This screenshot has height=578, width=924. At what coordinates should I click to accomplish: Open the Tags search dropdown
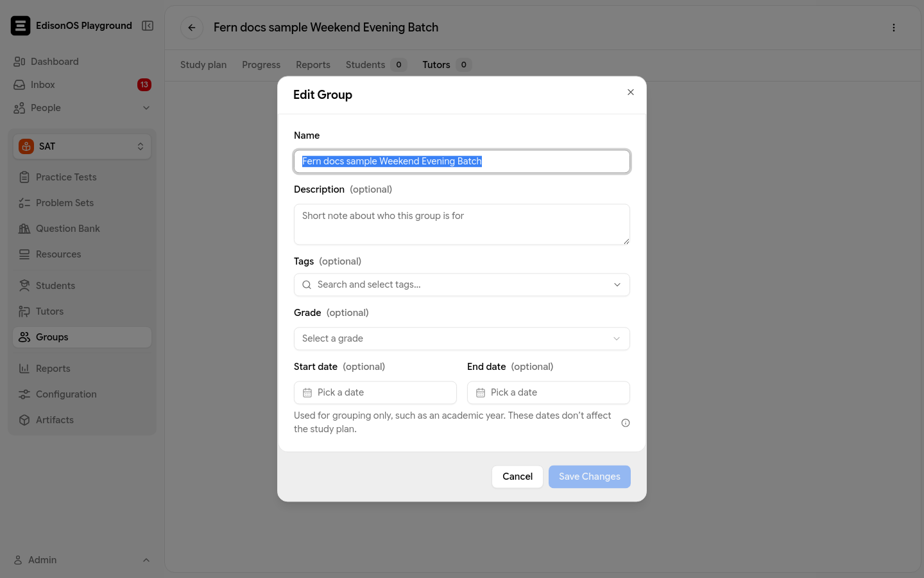462,285
